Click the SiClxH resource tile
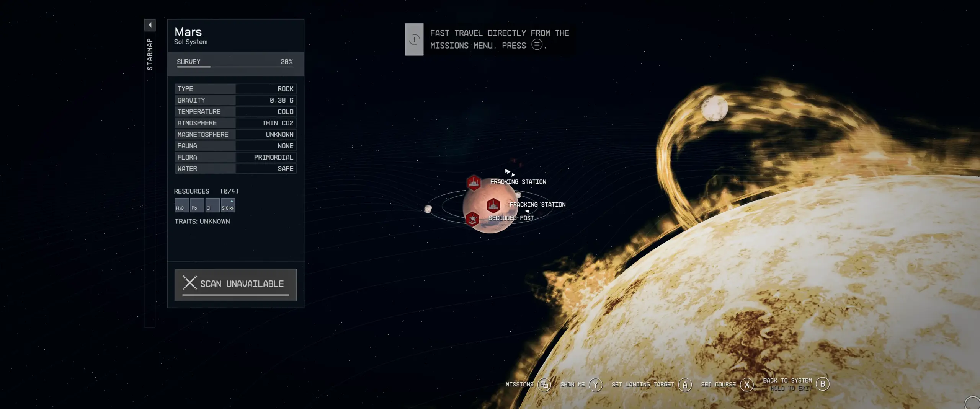The image size is (980, 409). pyautogui.click(x=228, y=205)
